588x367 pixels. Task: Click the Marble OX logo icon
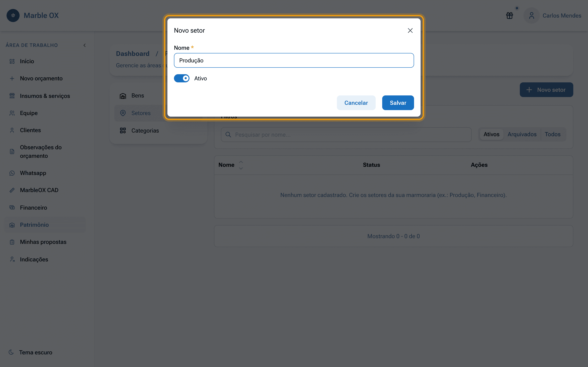pos(13,15)
